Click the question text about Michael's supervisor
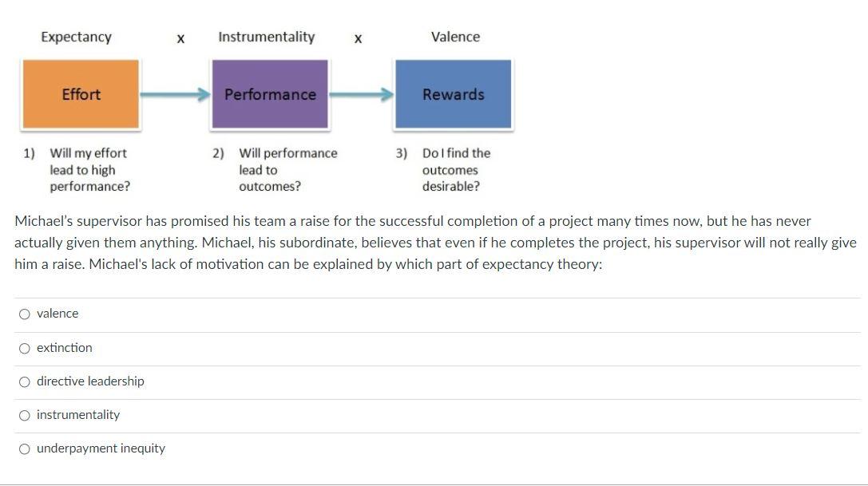868x486 pixels. pyautogui.click(x=431, y=242)
